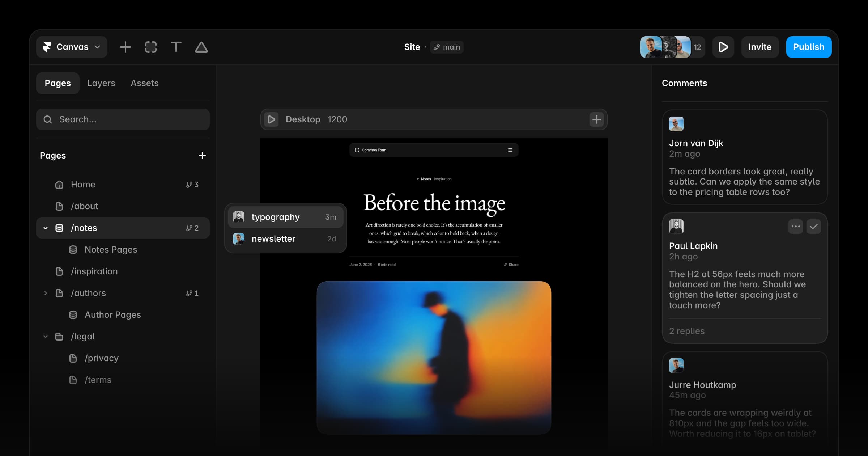Choose the typography branch in popup
This screenshot has height=456, width=868.
tap(286, 217)
